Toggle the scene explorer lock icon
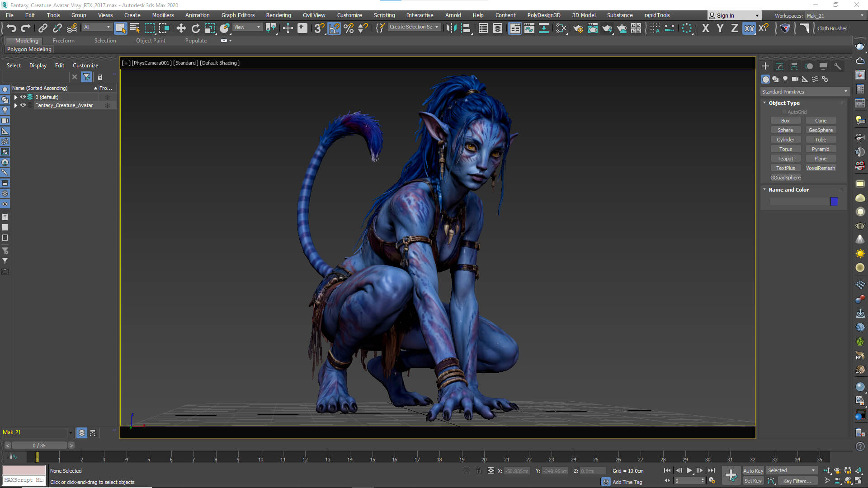 (x=100, y=77)
